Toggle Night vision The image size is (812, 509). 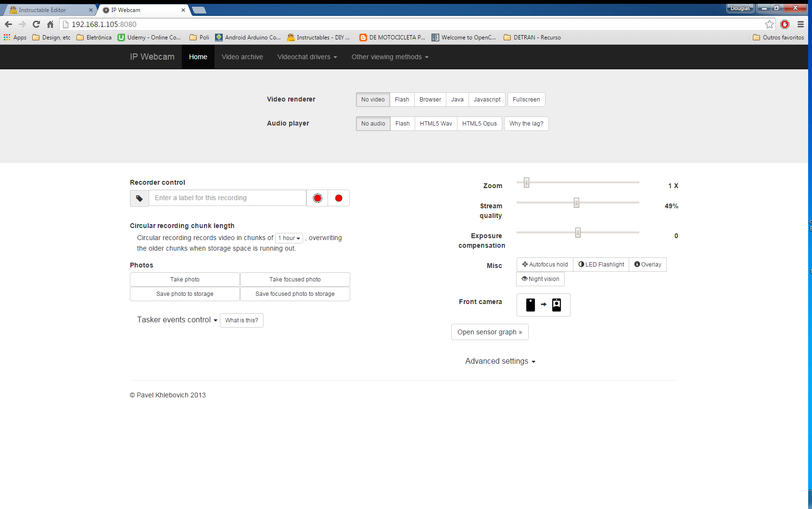pos(541,279)
